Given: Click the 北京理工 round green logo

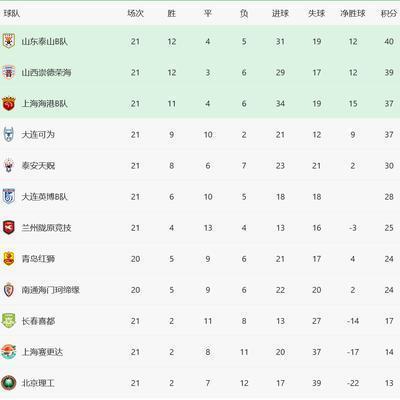Looking at the screenshot, I should 9,383.
